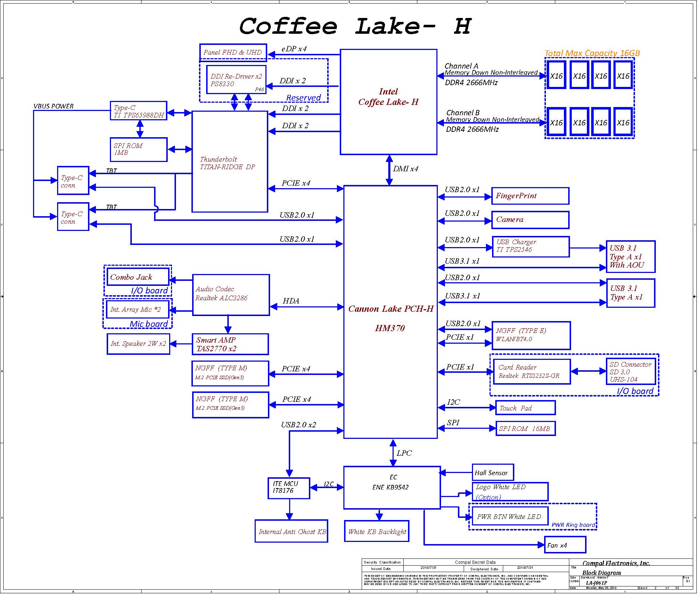This screenshot has width=700, height=594.
Task: Select the FingerPrint block
Action: [530, 196]
